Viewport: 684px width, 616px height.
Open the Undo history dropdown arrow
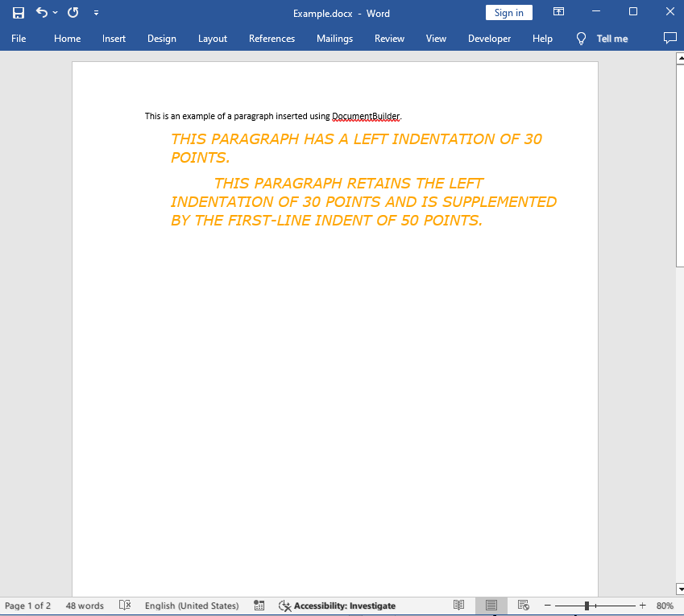click(55, 13)
